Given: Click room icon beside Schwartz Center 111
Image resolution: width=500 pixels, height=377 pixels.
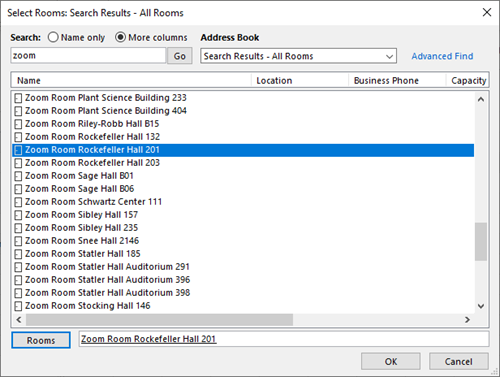Looking at the screenshot, I should (x=18, y=202).
